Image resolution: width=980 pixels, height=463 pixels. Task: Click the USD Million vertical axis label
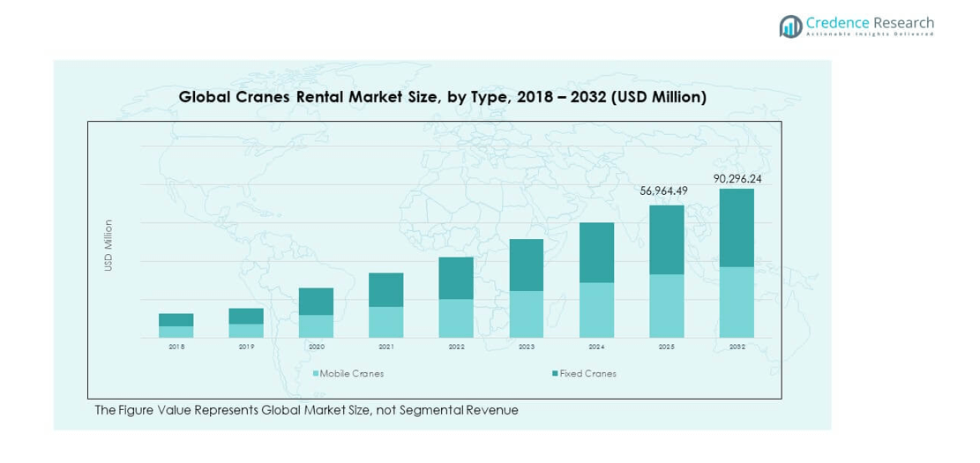[108, 245]
